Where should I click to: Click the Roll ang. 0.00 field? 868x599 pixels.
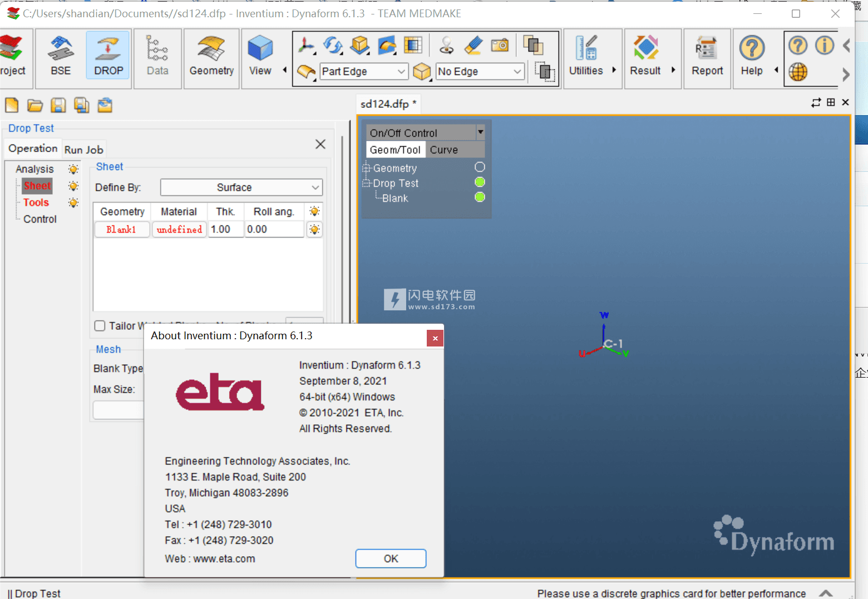click(274, 229)
